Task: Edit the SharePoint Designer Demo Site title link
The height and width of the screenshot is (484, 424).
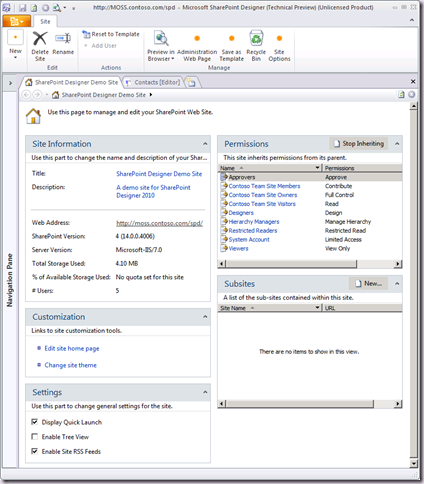Action: click(x=159, y=174)
